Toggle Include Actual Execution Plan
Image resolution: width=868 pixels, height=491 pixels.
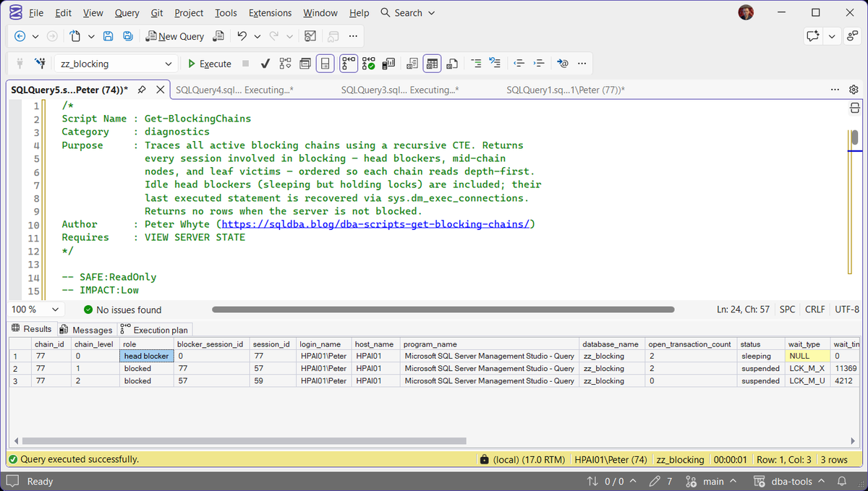[349, 64]
